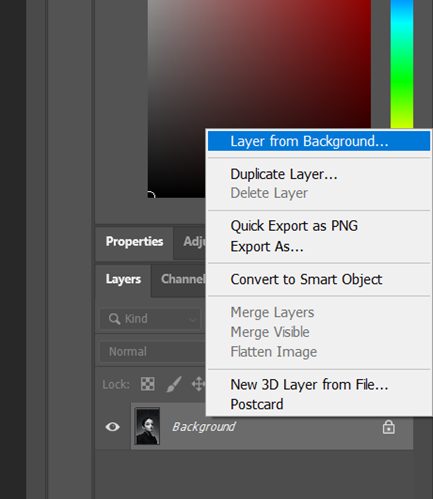Screen dimensions: 433x499
Task: Select Duplicate Layer from the context menu
Action: [x=319, y=174]
